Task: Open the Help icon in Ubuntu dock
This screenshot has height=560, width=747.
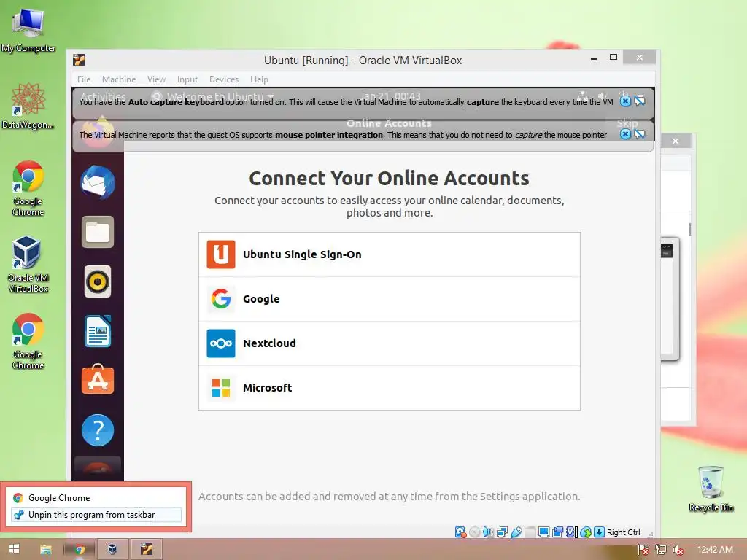Action: coord(98,430)
